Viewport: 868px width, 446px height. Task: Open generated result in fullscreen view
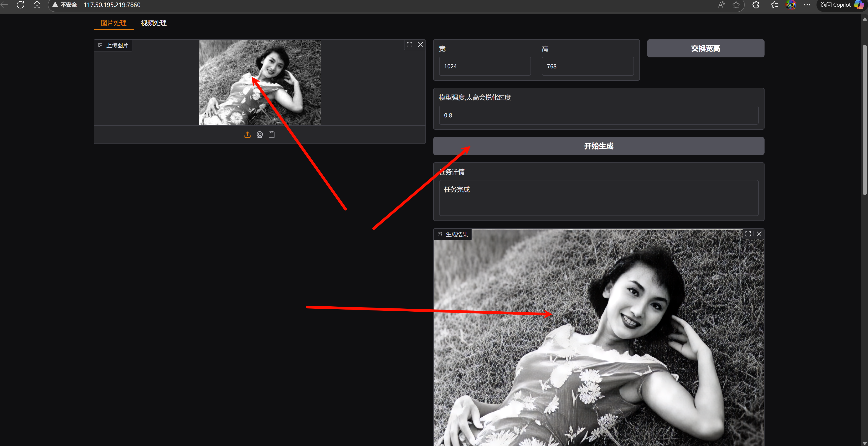[748, 234]
